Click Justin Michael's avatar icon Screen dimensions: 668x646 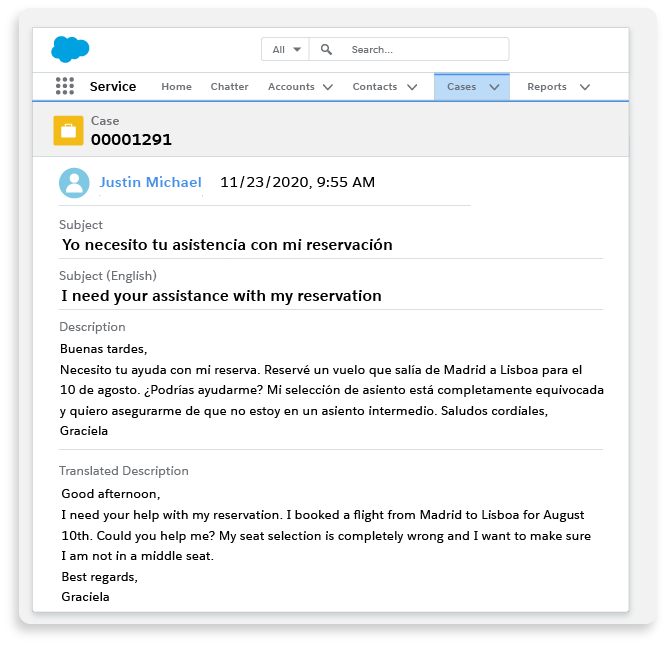click(74, 183)
